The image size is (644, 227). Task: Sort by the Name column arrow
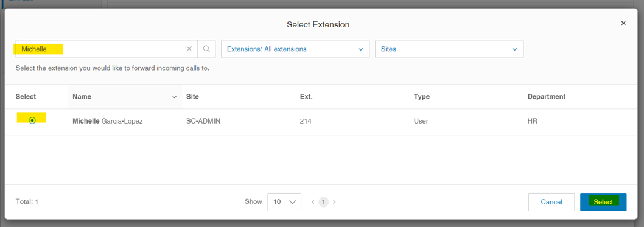pyautogui.click(x=174, y=97)
